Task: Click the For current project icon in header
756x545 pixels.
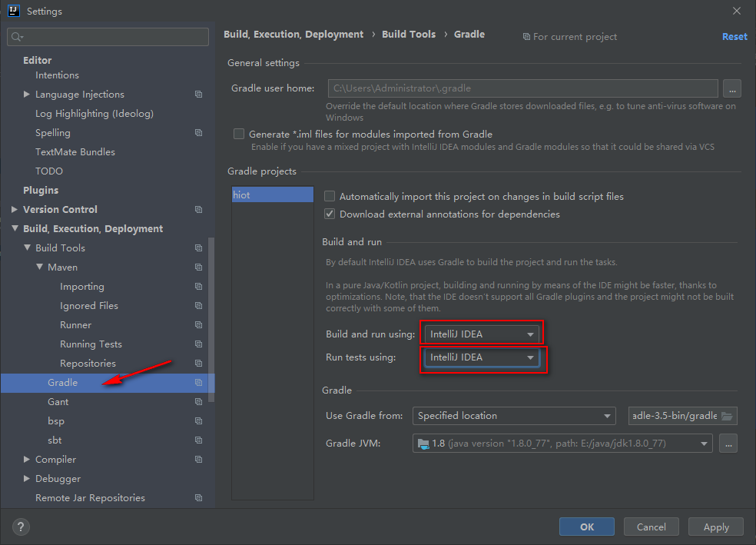Action: tap(526, 37)
